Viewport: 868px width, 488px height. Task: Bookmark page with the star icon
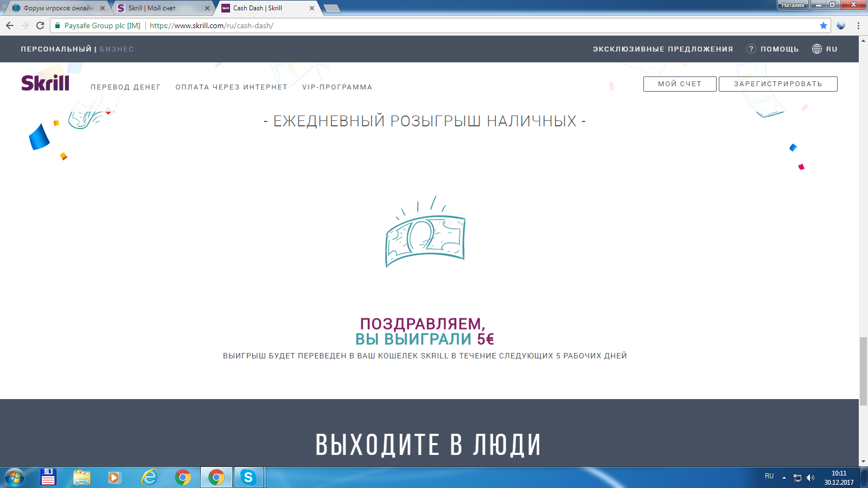pyautogui.click(x=823, y=25)
